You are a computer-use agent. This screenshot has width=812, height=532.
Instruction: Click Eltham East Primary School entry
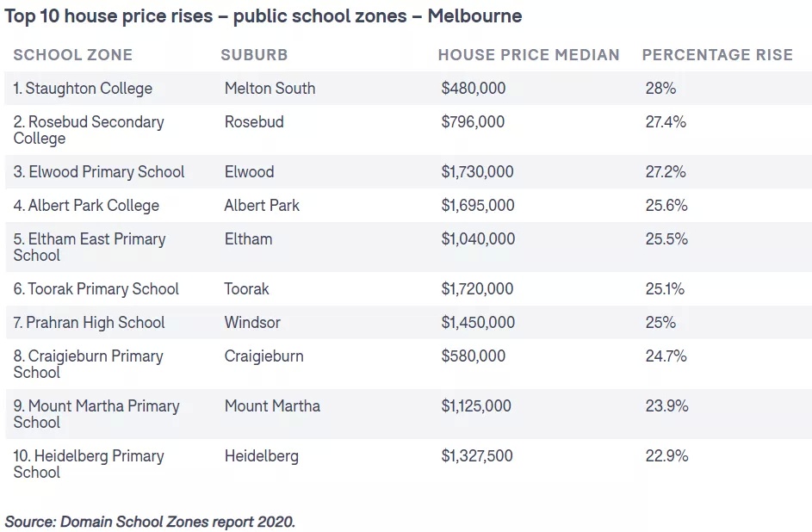tap(90, 247)
